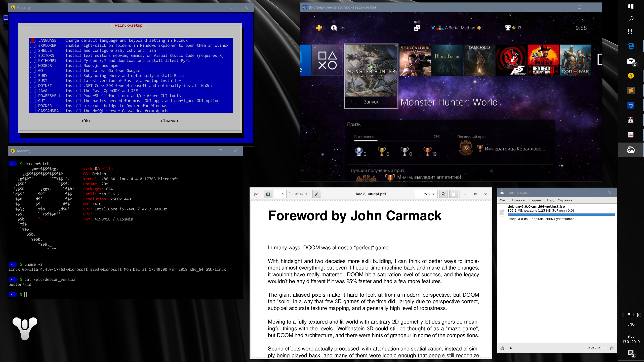644x362 pixels.
Task: Open the Торрент menu in Transmission
Action: click(536, 200)
